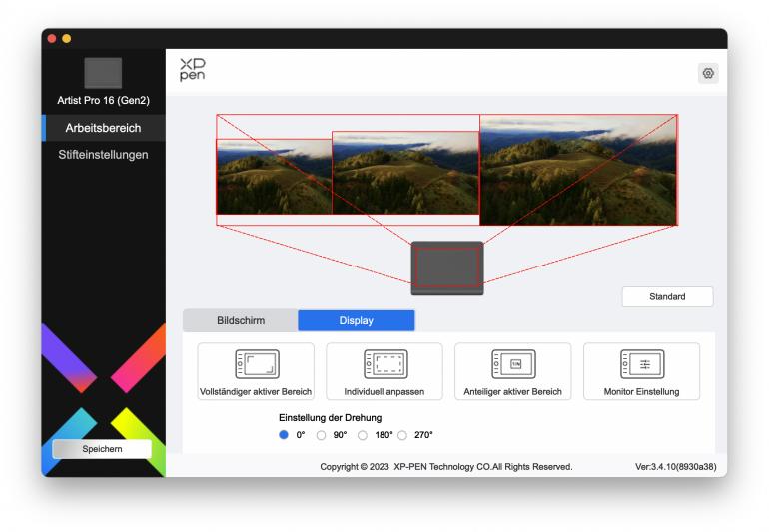Select Artist Pro 16 (Gen2) device thumbnail
This screenshot has height=532, width=769.
pyautogui.click(x=103, y=73)
